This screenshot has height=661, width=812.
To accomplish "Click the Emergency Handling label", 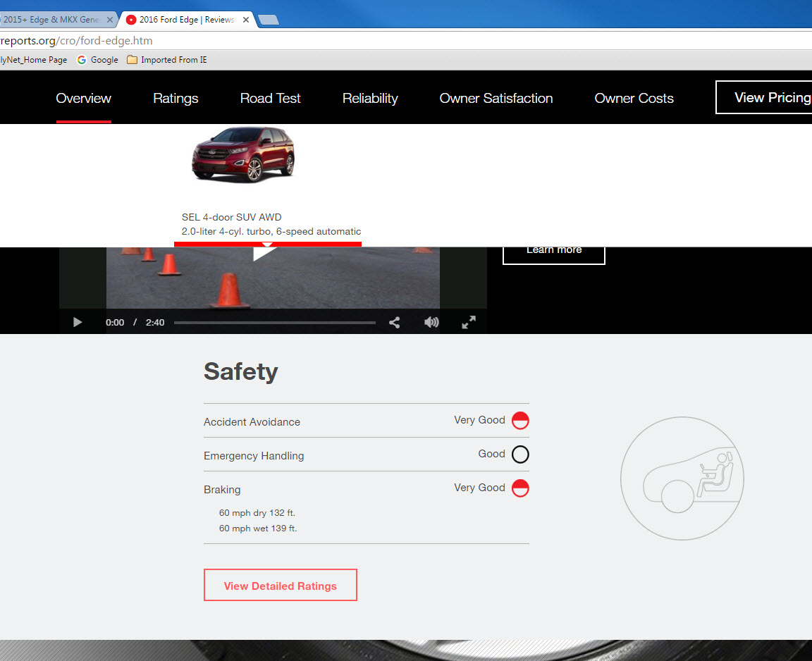I will point(254,455).
